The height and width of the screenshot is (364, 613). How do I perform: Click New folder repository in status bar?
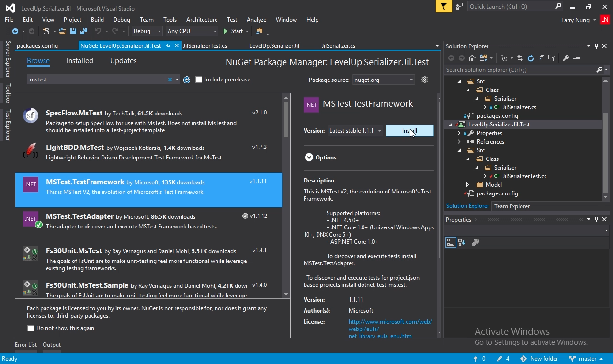tap(539, 359)
